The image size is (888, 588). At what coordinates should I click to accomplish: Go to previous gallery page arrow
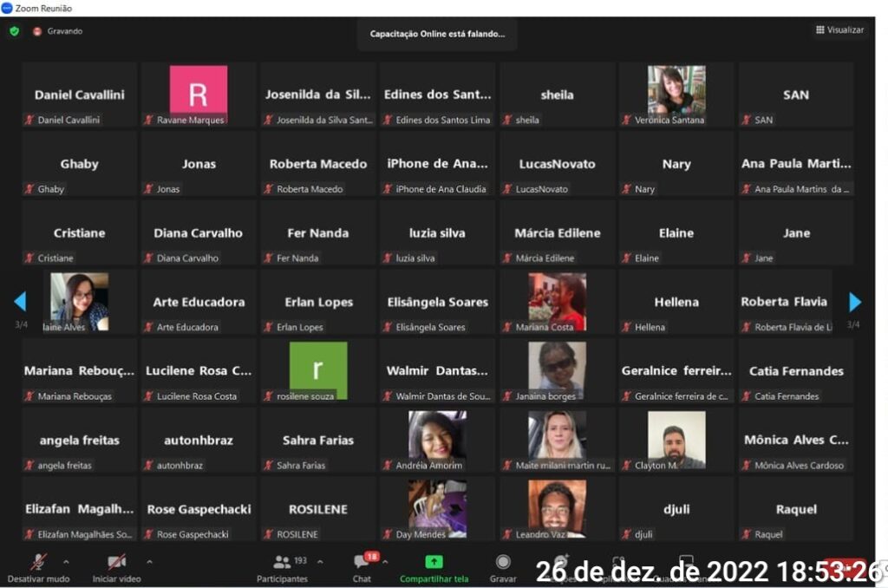pyautogui.click(x=20, y=302)
